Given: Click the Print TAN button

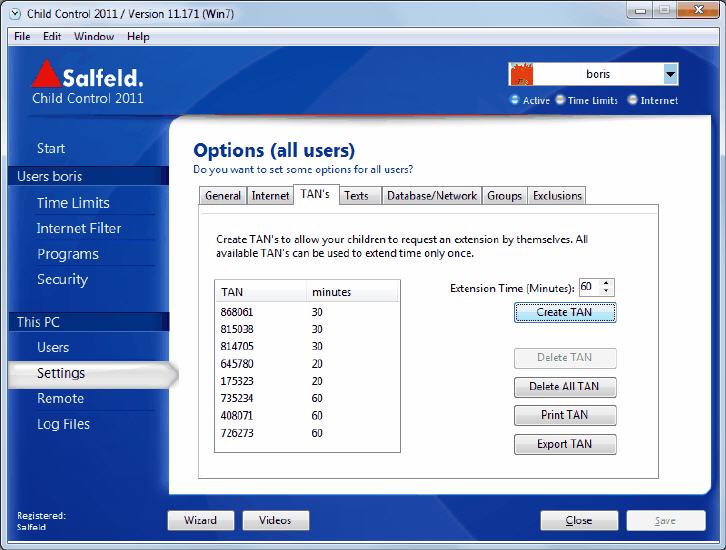Looking at the screenshot, I should (565, 415).
